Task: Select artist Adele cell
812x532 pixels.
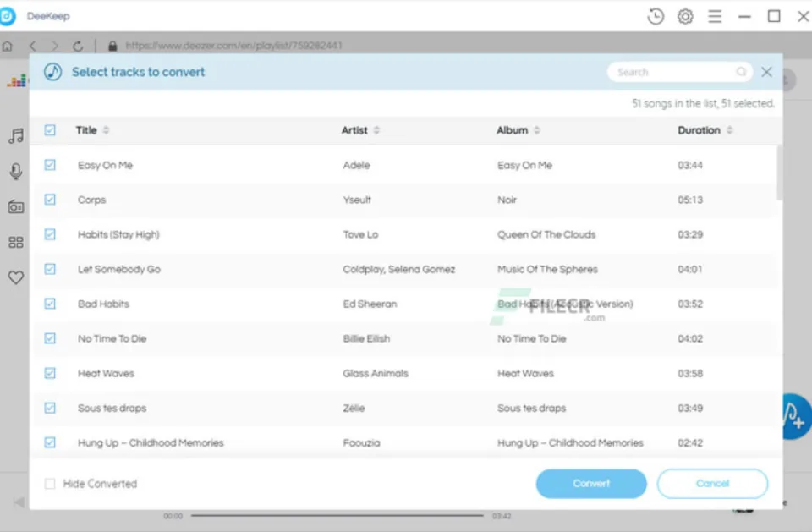Action: [x=356, y=165]
